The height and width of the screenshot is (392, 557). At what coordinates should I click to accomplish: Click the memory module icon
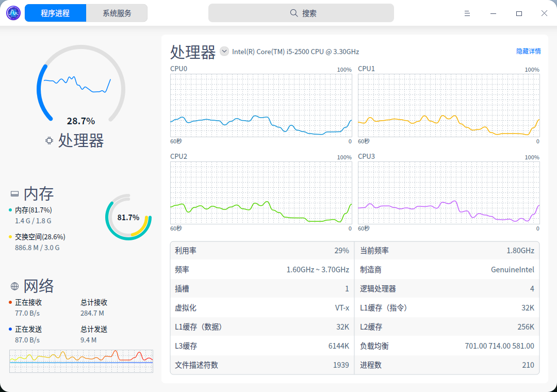click(14, 194)
